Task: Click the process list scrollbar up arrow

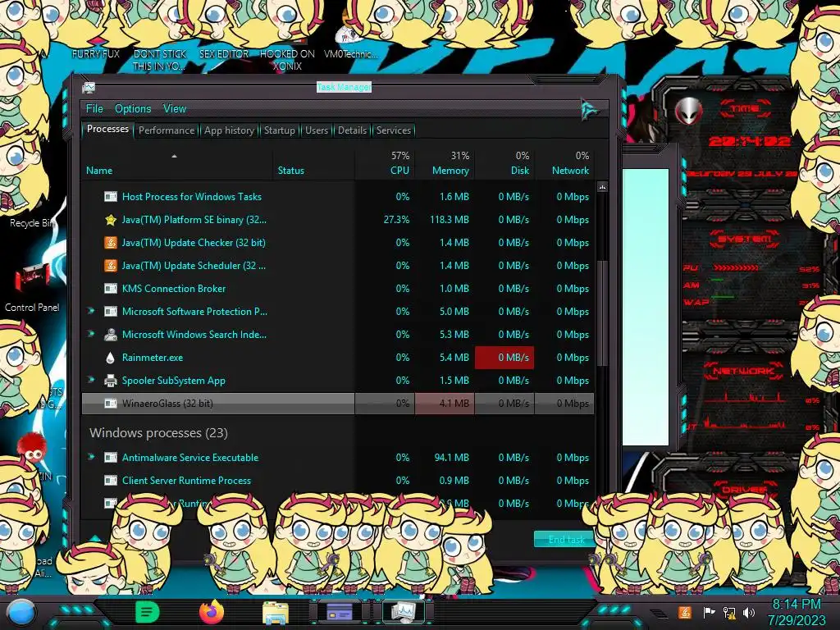Action: (x=602, y=188)
